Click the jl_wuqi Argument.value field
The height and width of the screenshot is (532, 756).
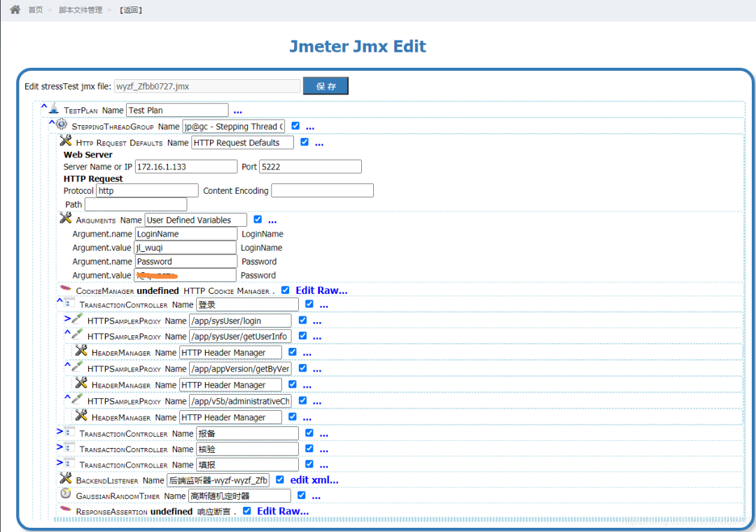pyautogui.click(x=185, y=247)
